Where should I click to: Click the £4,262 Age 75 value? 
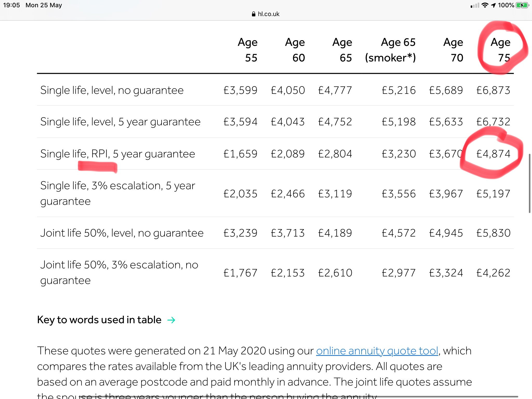pyautogui.click(x=493, y=273)
